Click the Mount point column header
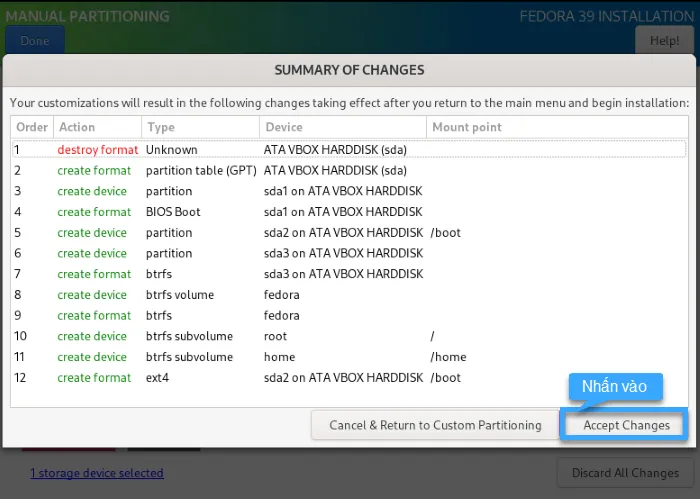This screenshot has height=499, width=700. click(x=557, y=127)
